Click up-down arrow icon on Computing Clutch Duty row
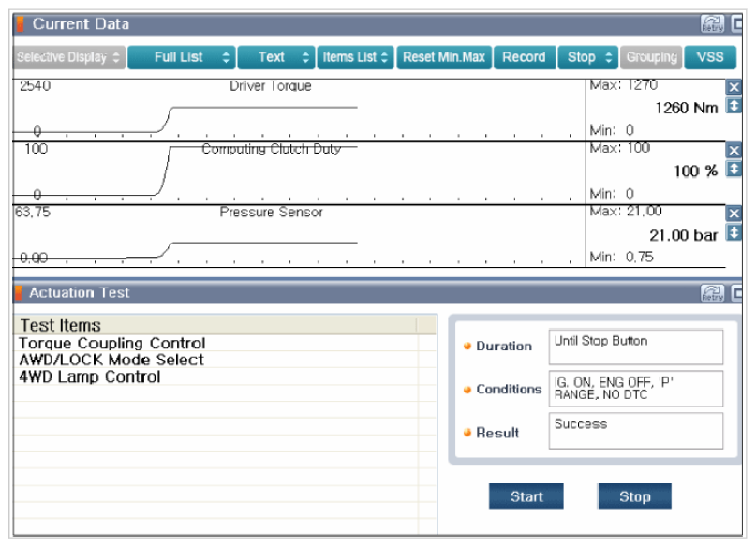756x547 pixels. [734, 170]
